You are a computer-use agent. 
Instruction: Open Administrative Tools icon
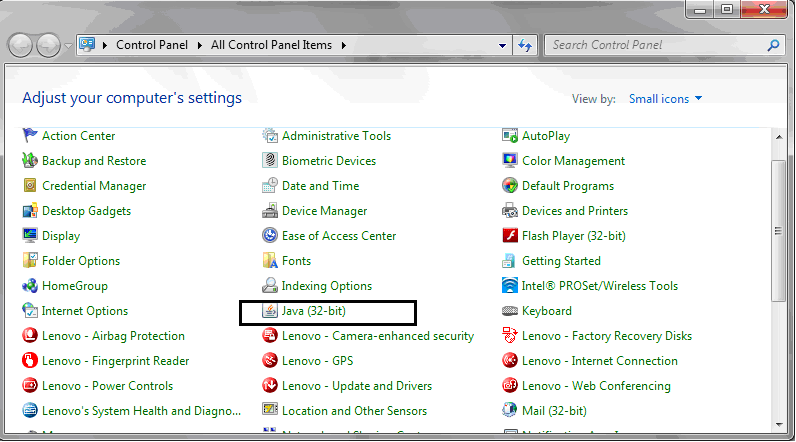270,135
